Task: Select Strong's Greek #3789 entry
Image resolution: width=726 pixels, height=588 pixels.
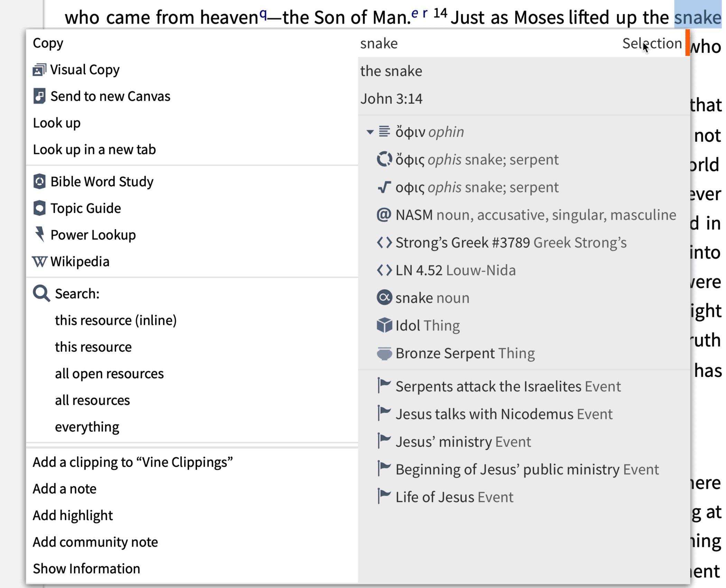Action: [501, 242]
